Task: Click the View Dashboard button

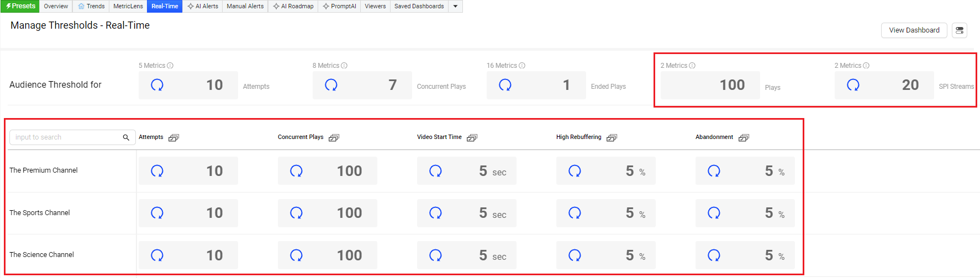Action: pyautogui.click(x=914, y=30)
